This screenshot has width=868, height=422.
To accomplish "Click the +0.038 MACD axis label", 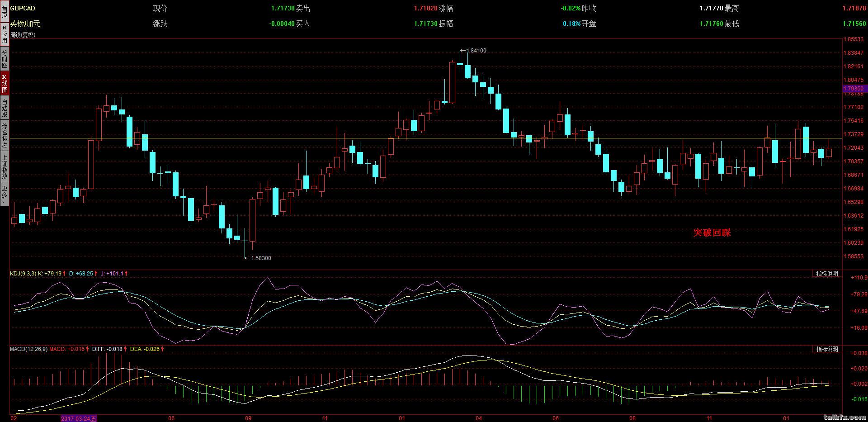I will coord(859,353).
